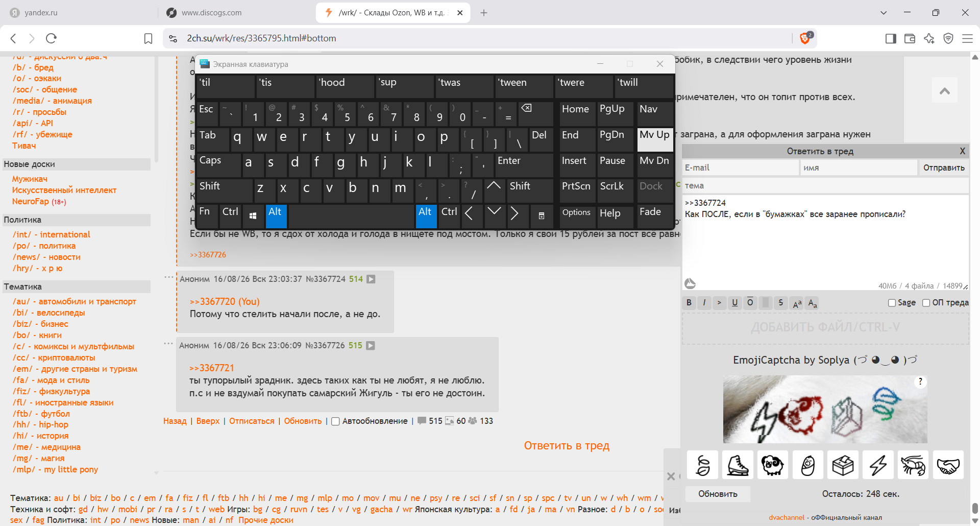The height and width of the screenshot is (526, 980).
Task: Apply strikethrough S formatting button
Action: (780, 302)
